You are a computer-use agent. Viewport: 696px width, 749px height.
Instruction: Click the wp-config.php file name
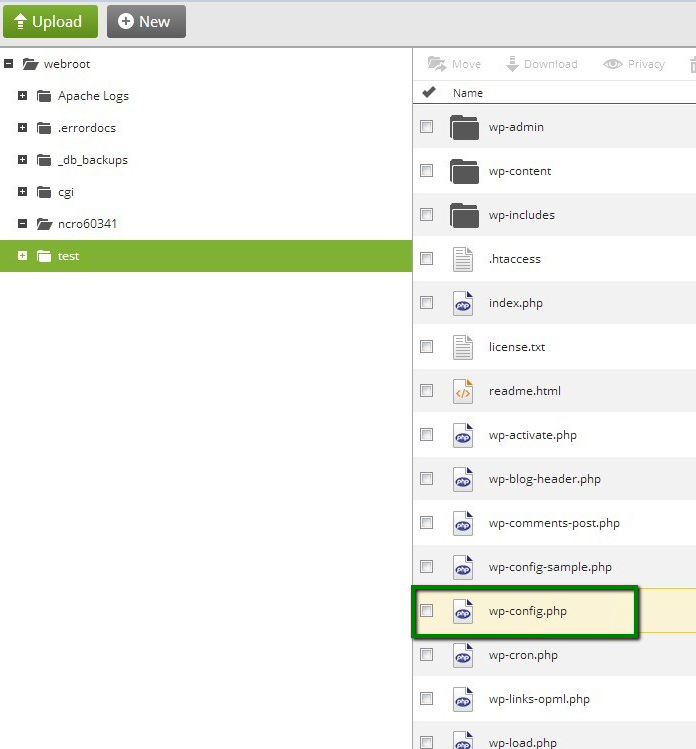pyautogui.click(x=528, y=611)
